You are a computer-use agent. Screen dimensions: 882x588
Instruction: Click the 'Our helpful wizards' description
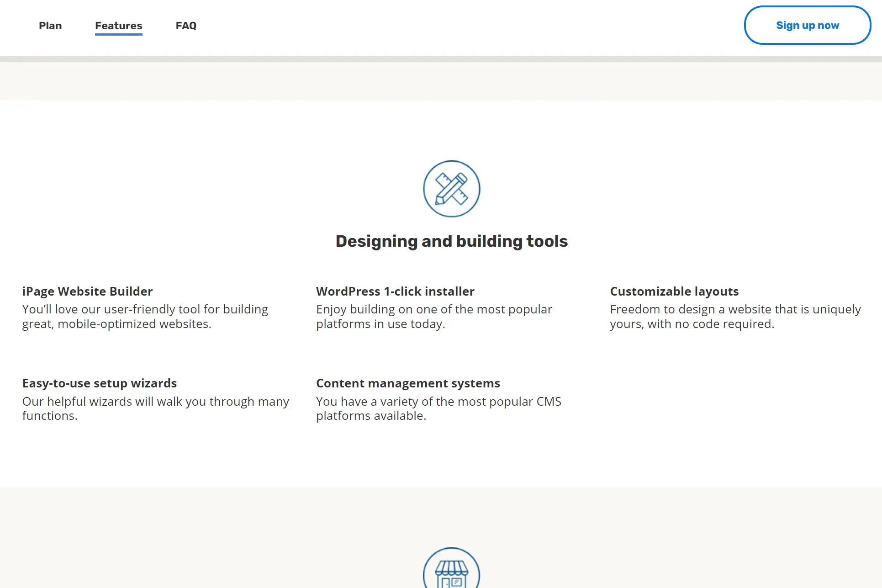[156, 408]
